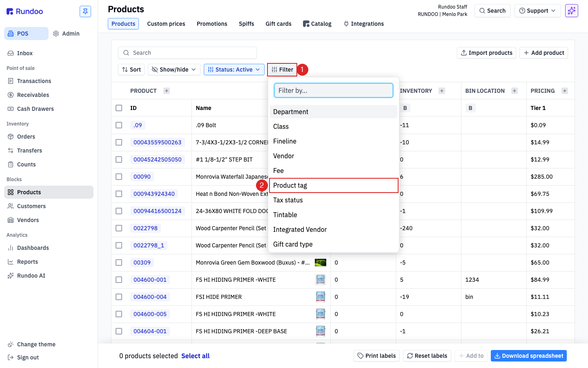Select row 00043559500263 checkbox

click(x=119, y=142)
